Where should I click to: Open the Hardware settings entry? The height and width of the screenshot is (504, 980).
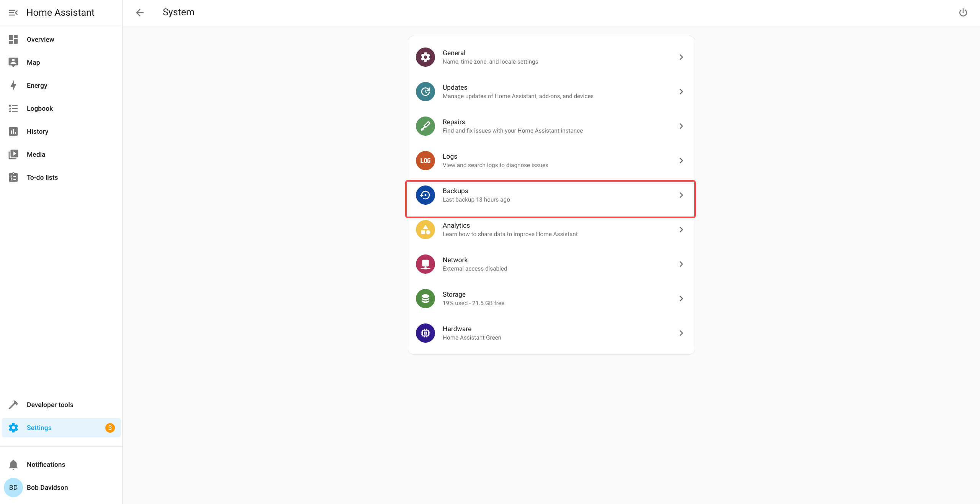pos(551,333)
